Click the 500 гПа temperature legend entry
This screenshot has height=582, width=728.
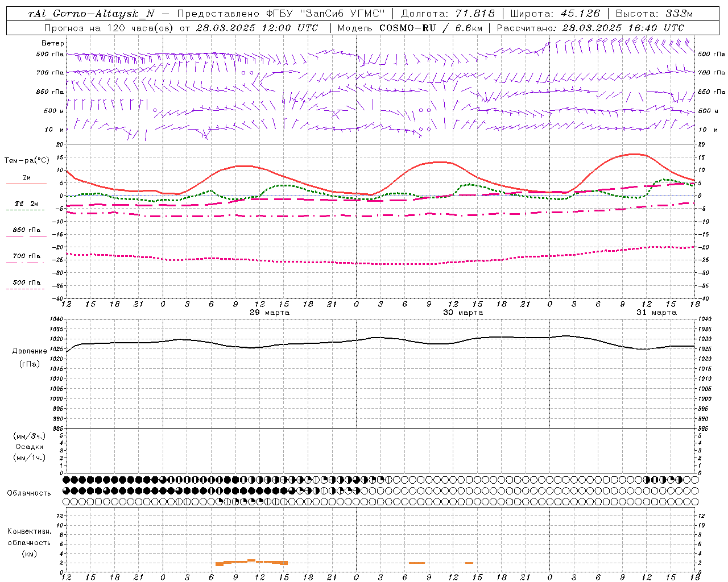click(26, 282)
